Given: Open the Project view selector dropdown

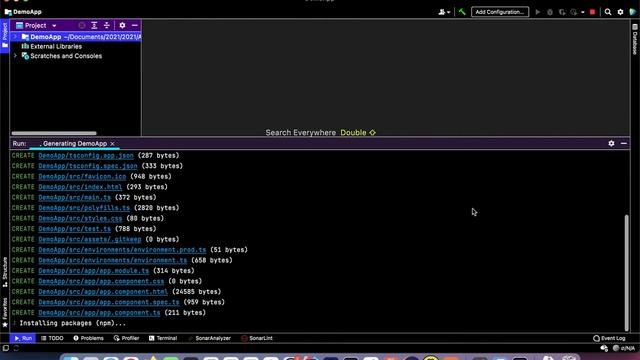Looking at the screenshot, I should coord(36,25).
